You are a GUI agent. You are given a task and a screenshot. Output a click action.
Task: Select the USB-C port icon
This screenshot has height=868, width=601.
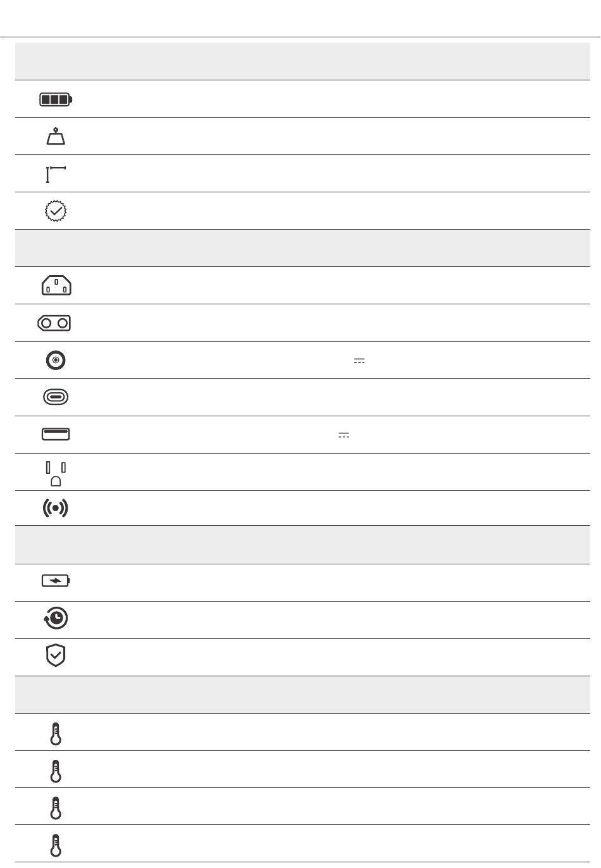click(56, 397)
